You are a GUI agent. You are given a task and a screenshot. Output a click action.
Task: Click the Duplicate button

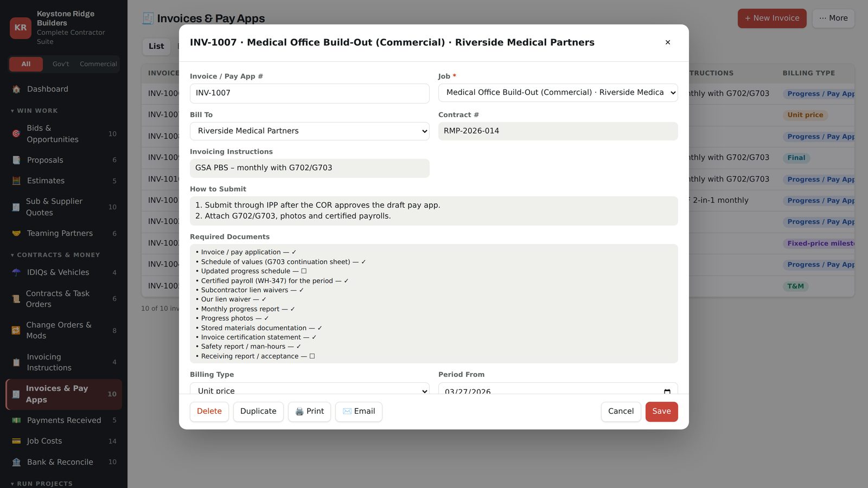point(258,412)
